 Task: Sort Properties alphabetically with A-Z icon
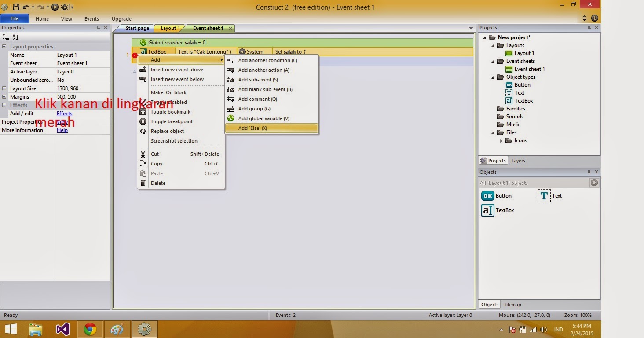(15, 37)
